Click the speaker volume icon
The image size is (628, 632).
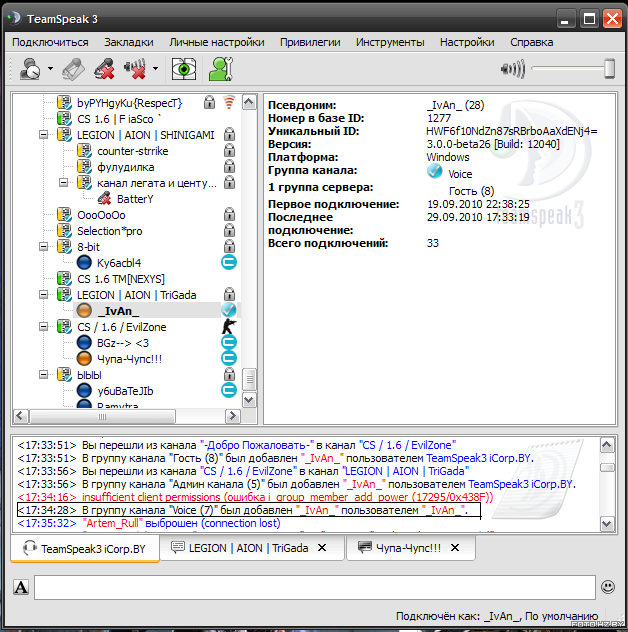click(x=513, y=69)
